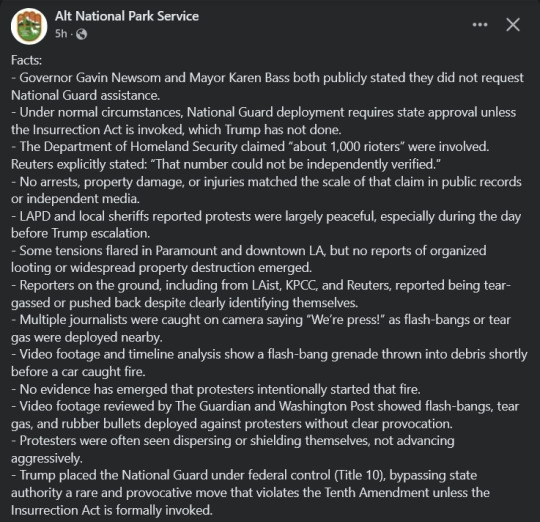Image resolution: width=540 pixels, height=522 pixels.
Task: Click the LAist, KPCC, and Reuters reporters line
Action: click(x=261, y=294)
